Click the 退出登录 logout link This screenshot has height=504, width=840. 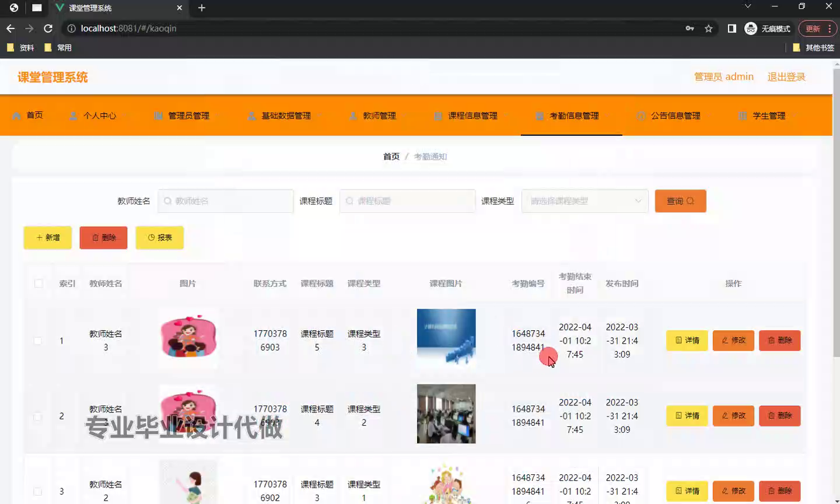click(786, 77)
